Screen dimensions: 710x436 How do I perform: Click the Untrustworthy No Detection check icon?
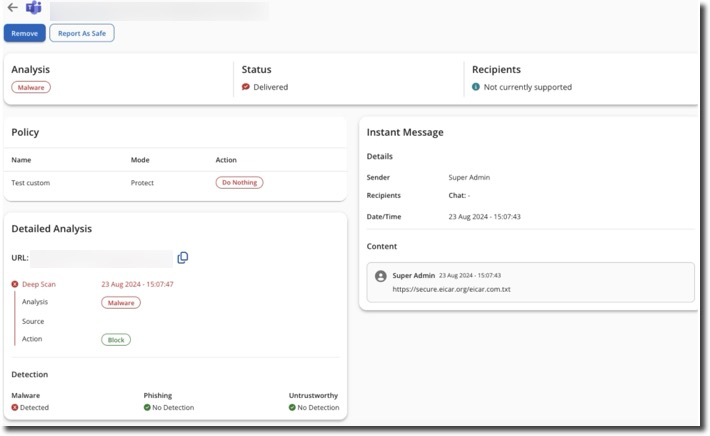point(293,408)
